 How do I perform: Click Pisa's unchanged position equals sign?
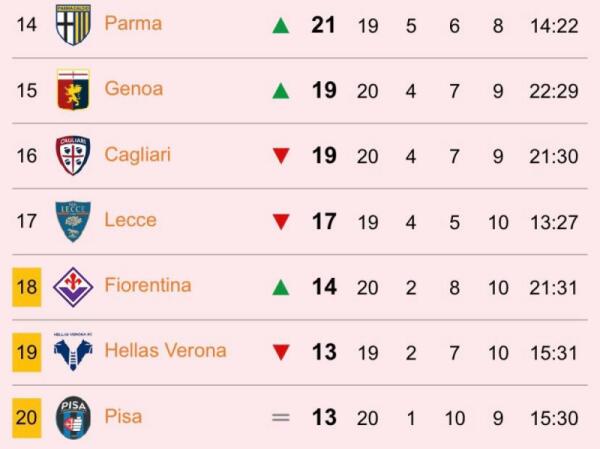click(281, 418)
